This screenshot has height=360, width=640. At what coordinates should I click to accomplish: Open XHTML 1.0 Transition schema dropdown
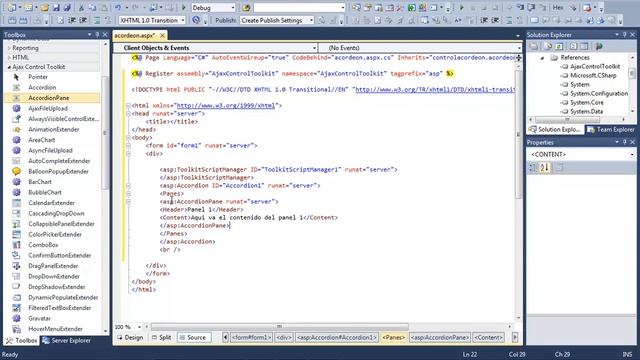[x=182, y=20]
